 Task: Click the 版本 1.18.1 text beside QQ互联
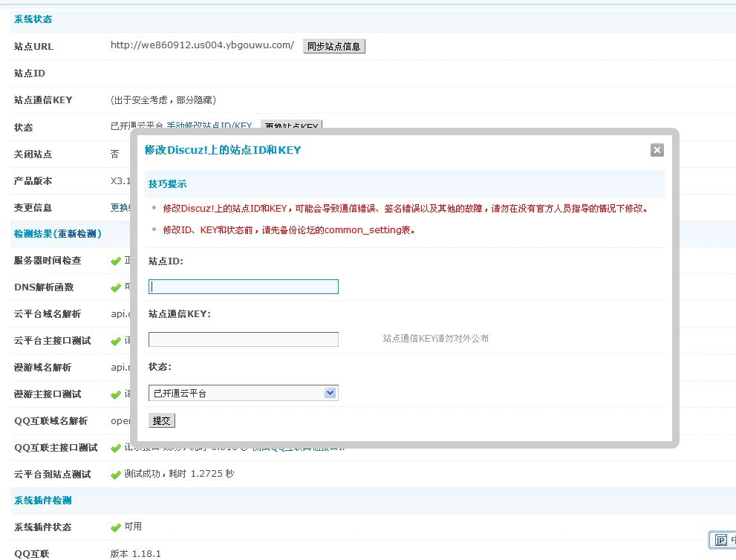click(x=136, y=554)
